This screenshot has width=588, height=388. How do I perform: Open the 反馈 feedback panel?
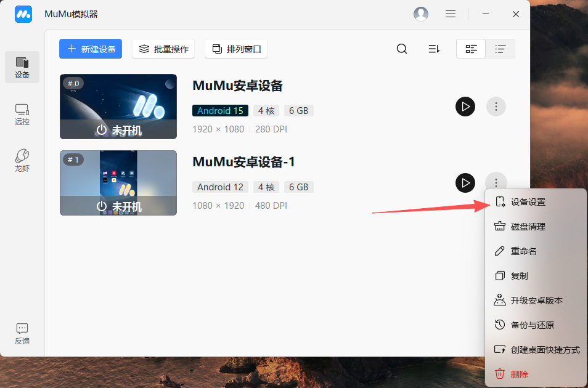click(22, 334)
